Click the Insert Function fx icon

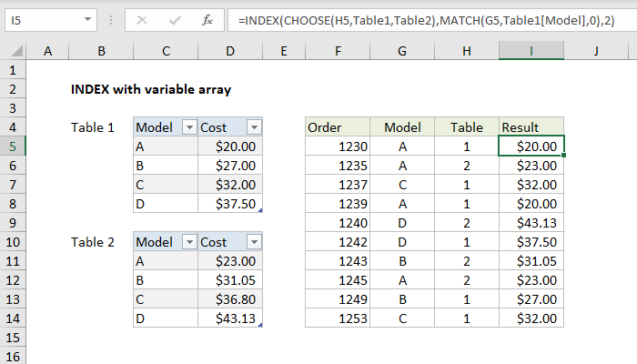[207, 18]
